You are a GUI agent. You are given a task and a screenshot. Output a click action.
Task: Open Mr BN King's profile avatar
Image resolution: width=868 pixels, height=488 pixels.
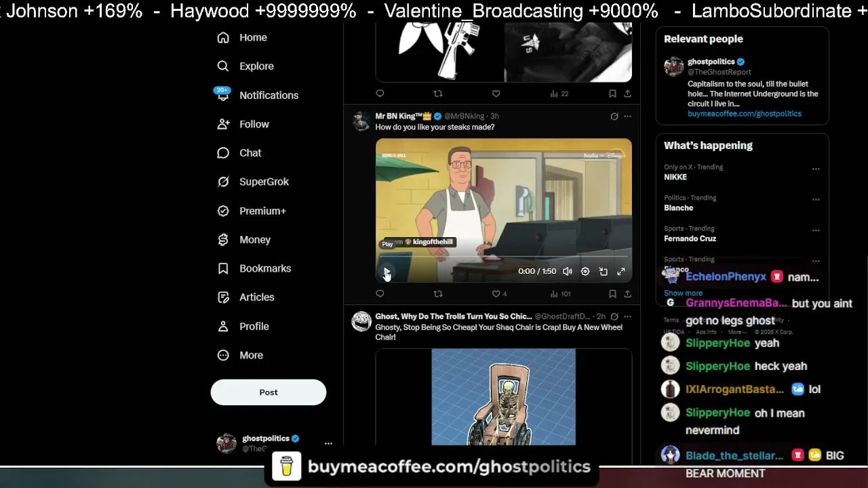coord(361,121)
